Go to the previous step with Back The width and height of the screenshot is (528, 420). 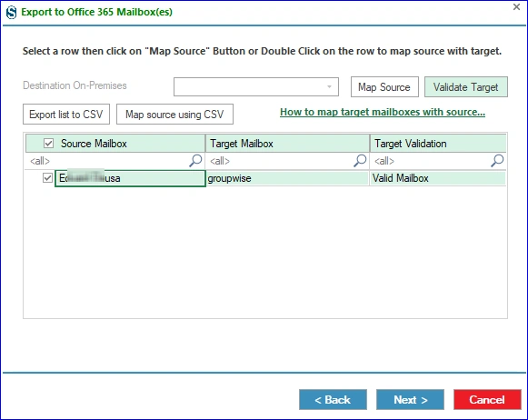click(333, 400)
